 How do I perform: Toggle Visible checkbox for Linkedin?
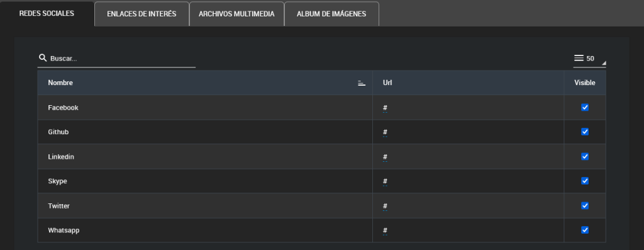click(x=585, y=157)
